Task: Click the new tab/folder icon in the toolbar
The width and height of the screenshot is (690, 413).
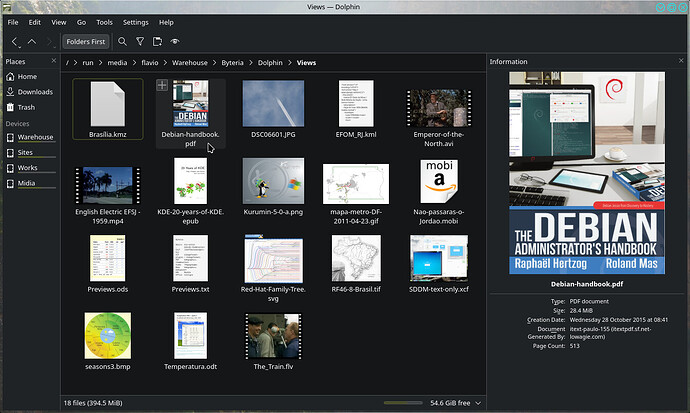Action: (157, 41)
